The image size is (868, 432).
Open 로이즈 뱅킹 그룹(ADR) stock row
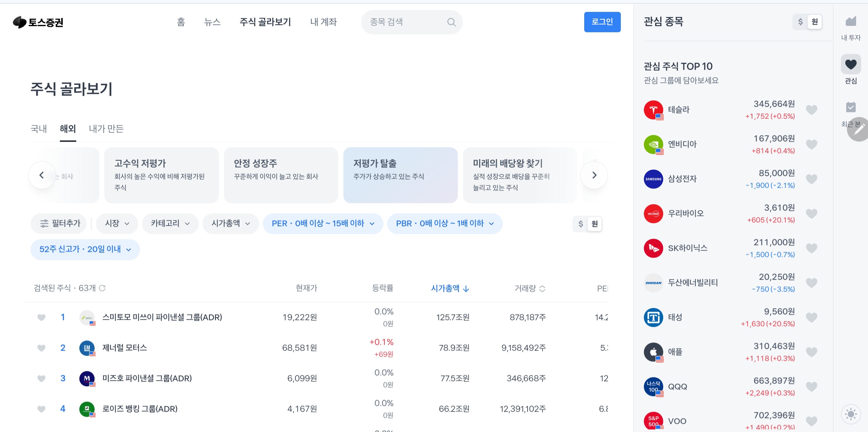click(x=317, y=409)
